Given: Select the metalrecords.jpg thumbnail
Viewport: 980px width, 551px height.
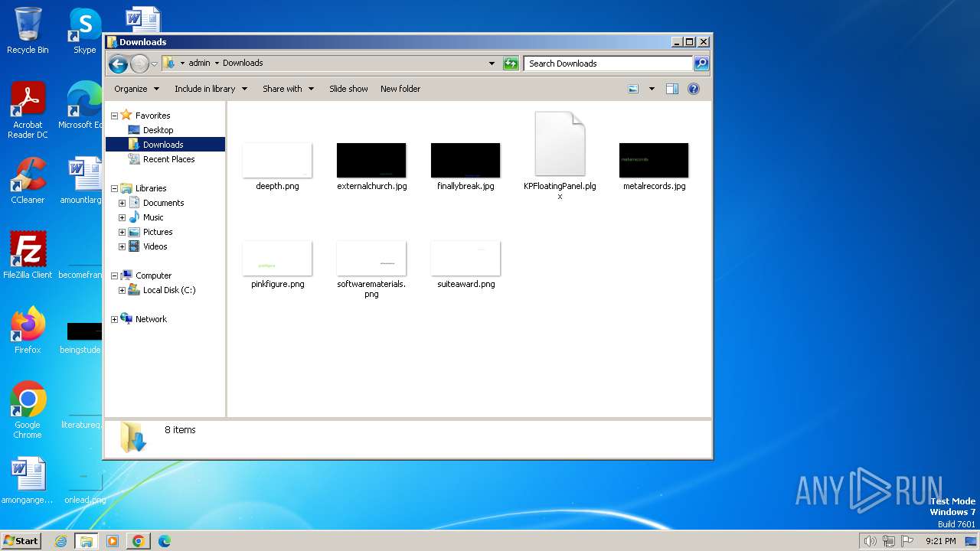Looking at the screenshot, I should click(654, 160).
